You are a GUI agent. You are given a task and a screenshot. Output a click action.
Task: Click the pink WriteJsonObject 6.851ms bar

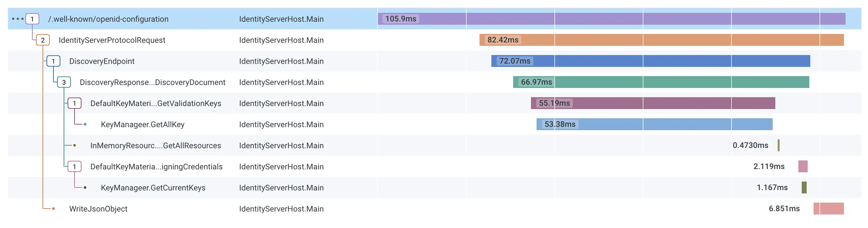828,209
